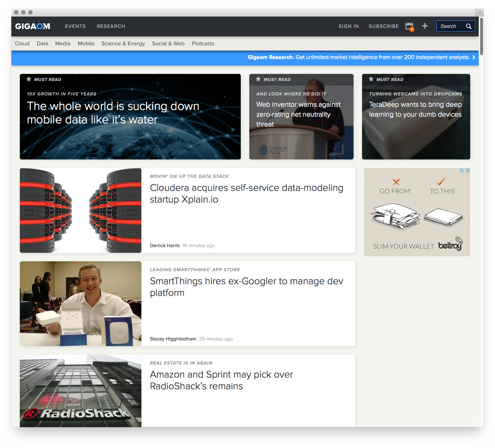Click the red window close dot
Viewport: 495px width, 448px height.
16,12
